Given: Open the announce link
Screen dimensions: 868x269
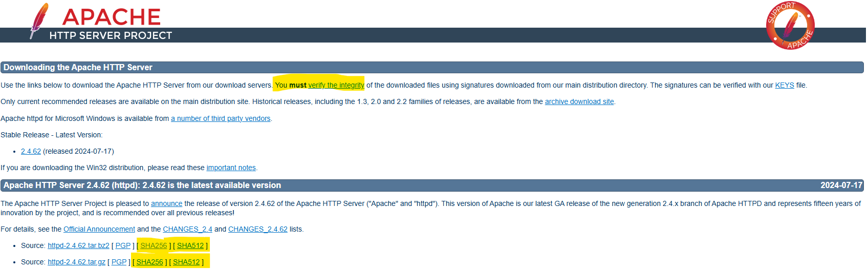Looking at the screenshot, I should pos(166,203).
